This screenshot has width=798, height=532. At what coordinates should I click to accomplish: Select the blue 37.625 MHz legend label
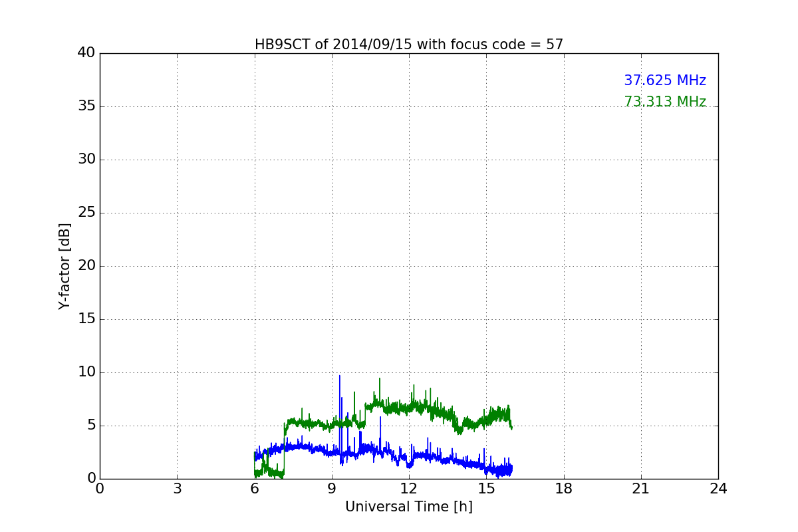point(665,80)
